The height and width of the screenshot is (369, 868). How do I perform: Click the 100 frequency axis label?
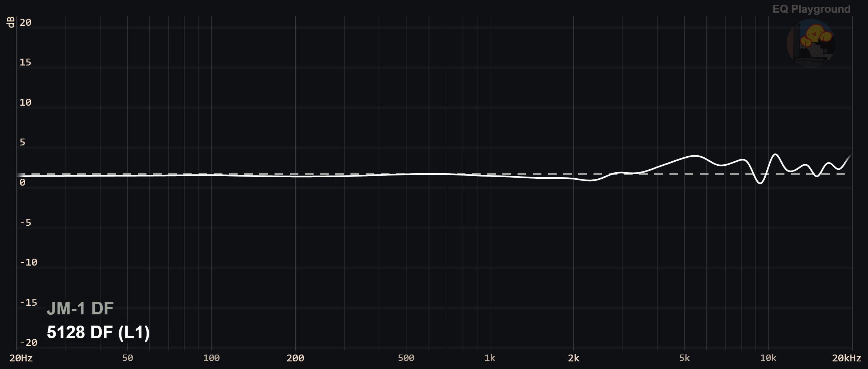(211, 358)
